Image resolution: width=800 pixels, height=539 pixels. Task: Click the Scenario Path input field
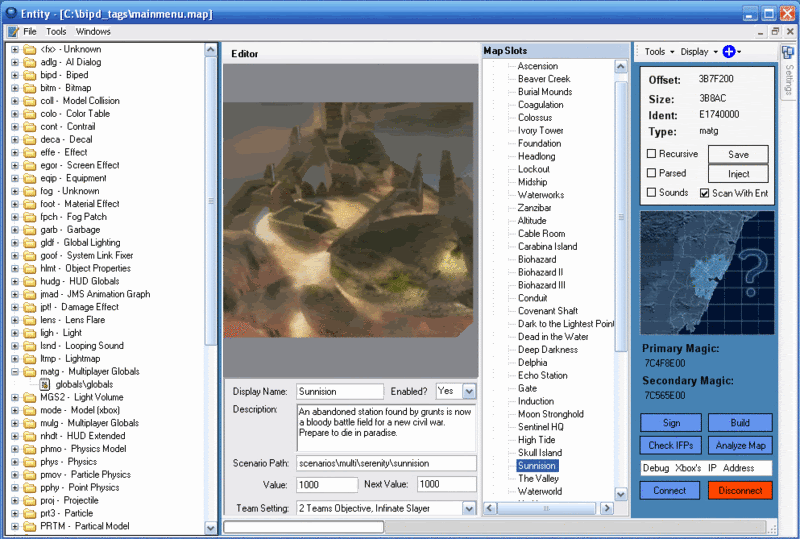coord(386,463)
